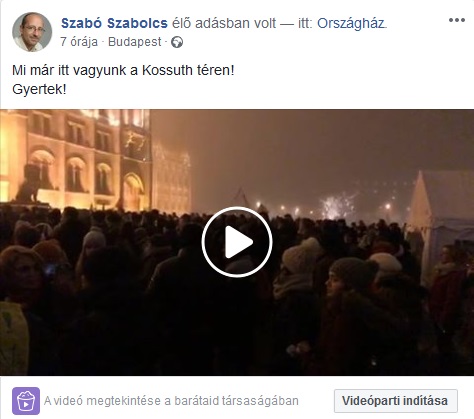Click the globe public privacy icon
The height and width of the screenshot is (419, 474).
click(177, 42)
